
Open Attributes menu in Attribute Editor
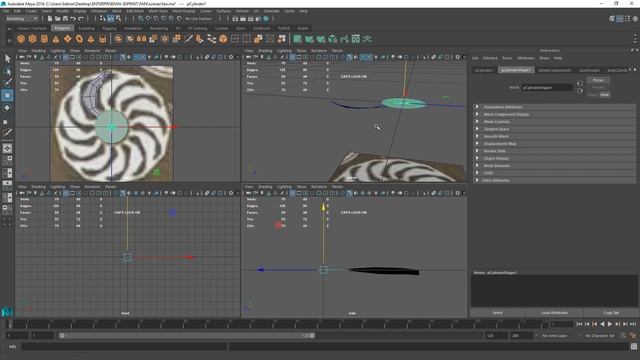click(526, 58)
